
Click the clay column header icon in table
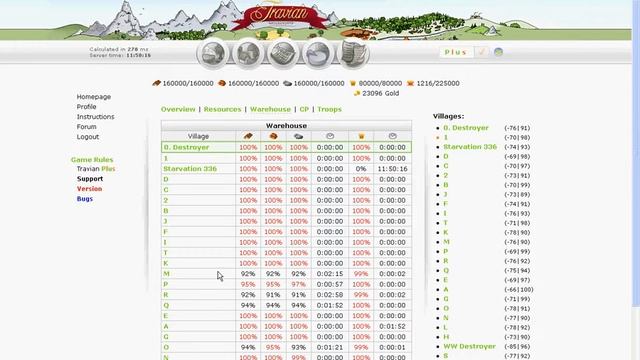coord(273,136)
